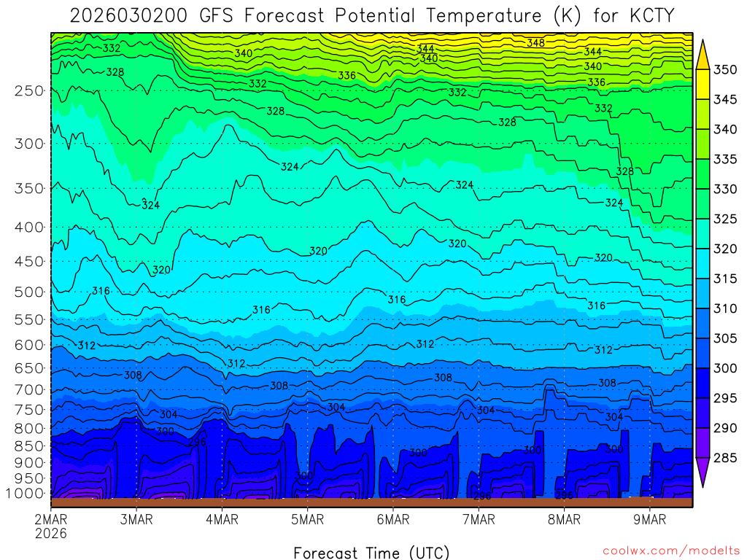Click the 335 colorbar legend value

(725, 160)
